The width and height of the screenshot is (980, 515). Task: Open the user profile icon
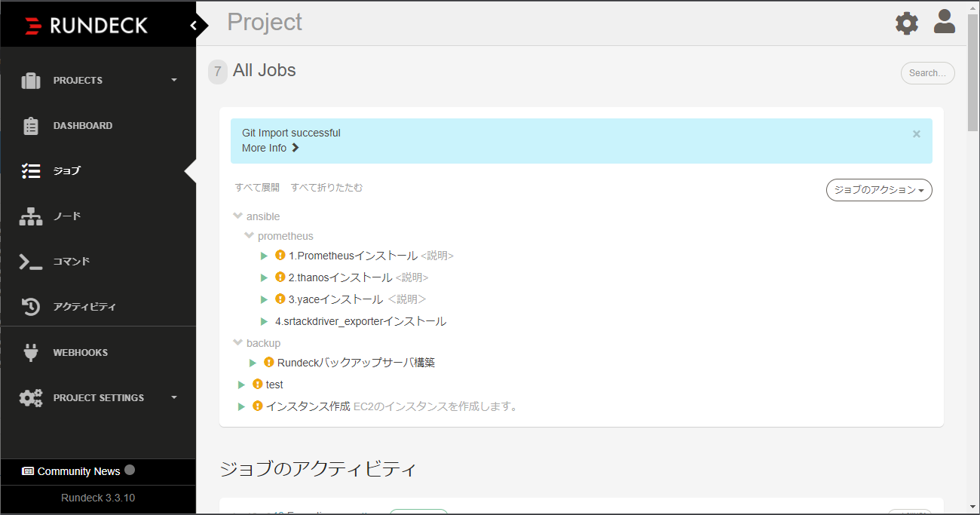[x=945, y=22]
